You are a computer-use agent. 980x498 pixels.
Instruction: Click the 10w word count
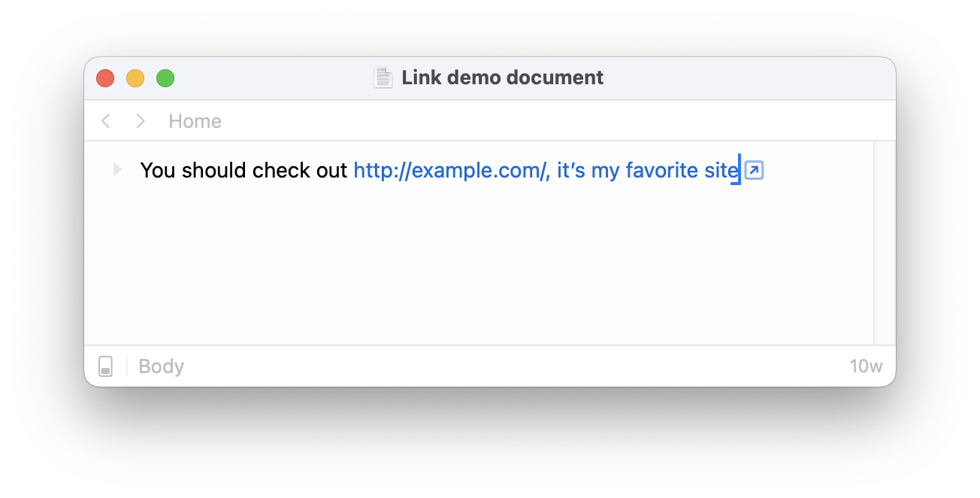866,366
